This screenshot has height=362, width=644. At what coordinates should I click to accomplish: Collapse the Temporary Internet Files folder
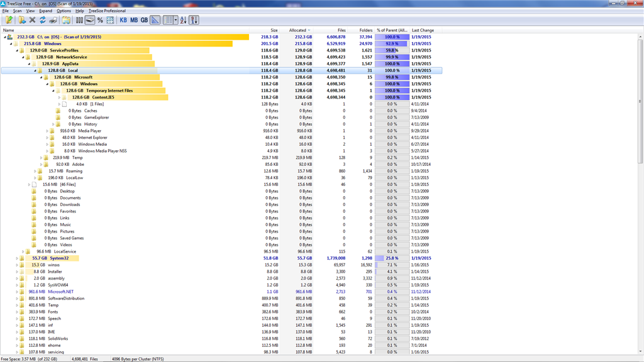(x=53, y=90)
